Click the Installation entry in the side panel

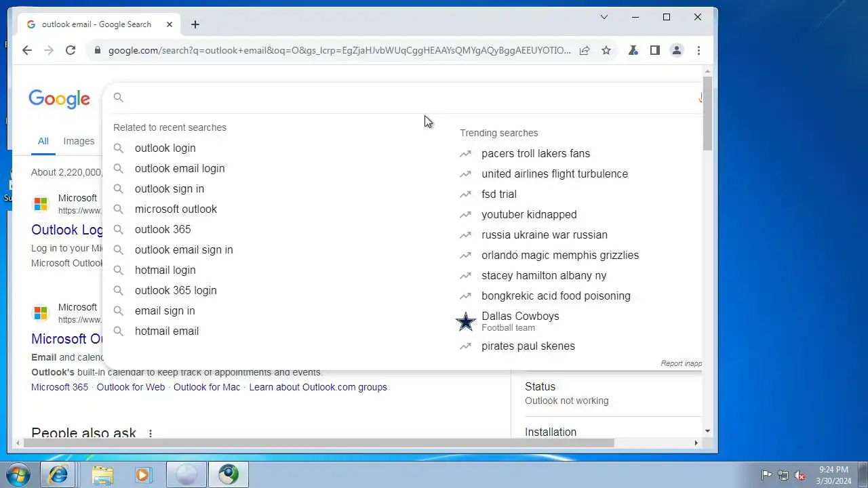(x=551, y=432)
